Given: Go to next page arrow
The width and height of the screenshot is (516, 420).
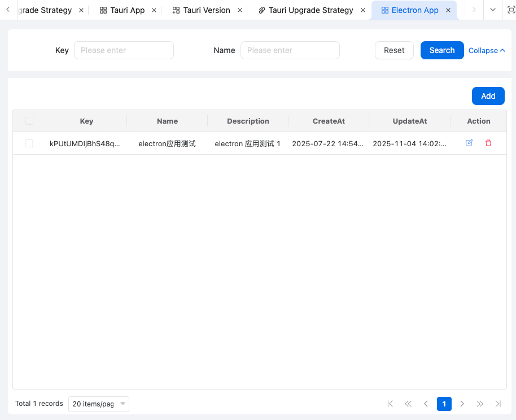Looking at the screenshot, I should click(x=462, y=404).
